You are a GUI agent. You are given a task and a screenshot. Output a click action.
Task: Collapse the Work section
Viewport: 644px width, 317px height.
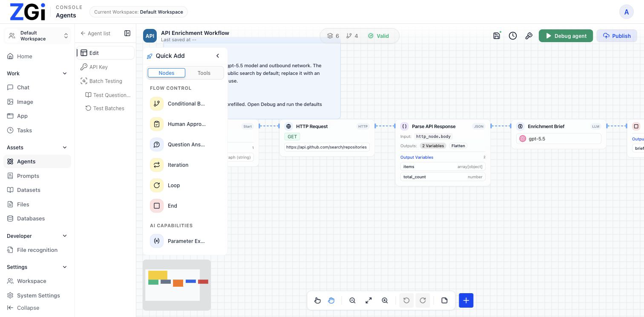[x=65, y=74]
